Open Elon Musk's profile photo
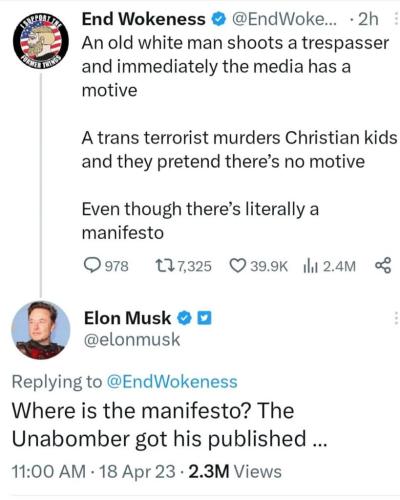The image size is (400, 500). pyautogui.click(x=41, y=330)
